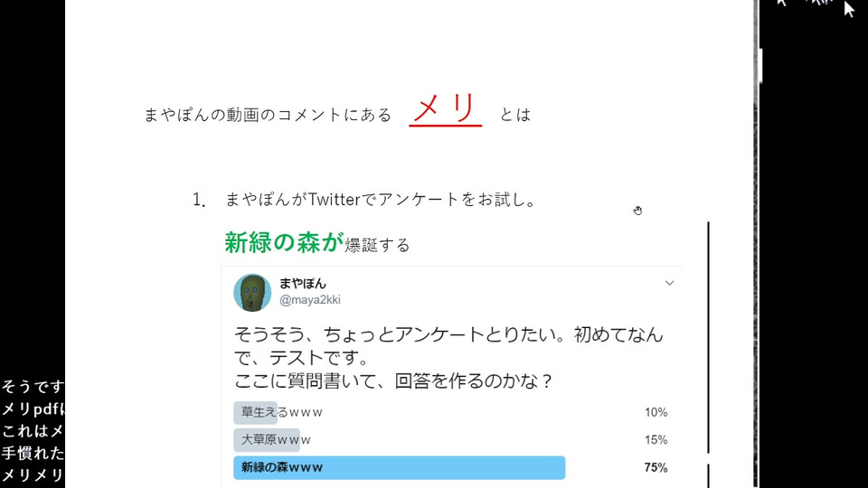This screenshot has width=868, height=488.
Task: Click the 15% result of the poll
Action: click(656, 440)
